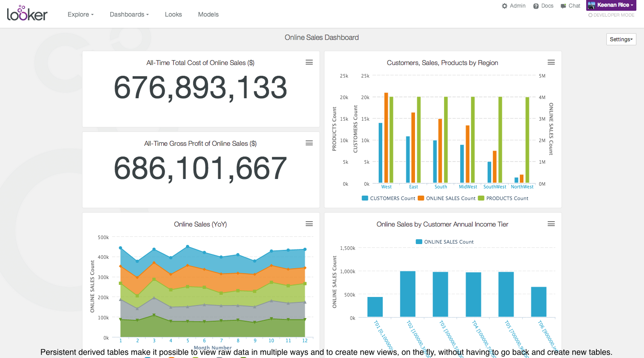
Task: Open the Admin gear icon
Action: (x=505, y=6)
